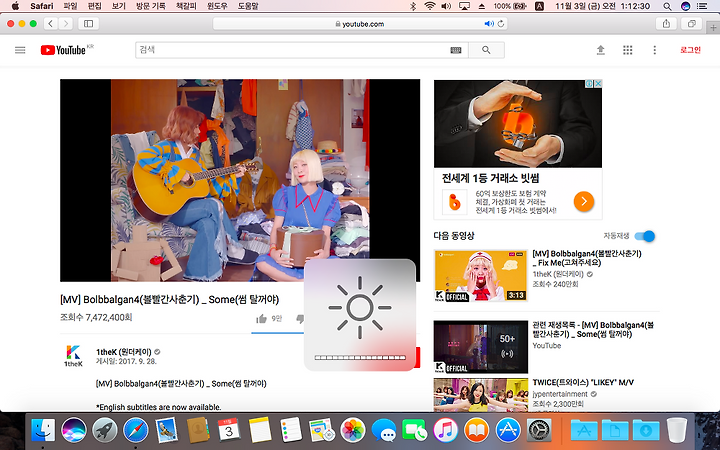Image resolution: width=720 pixels, height=450 pixels.
Task: Go forward with Safari forward arrow
Action: point(66,23)
